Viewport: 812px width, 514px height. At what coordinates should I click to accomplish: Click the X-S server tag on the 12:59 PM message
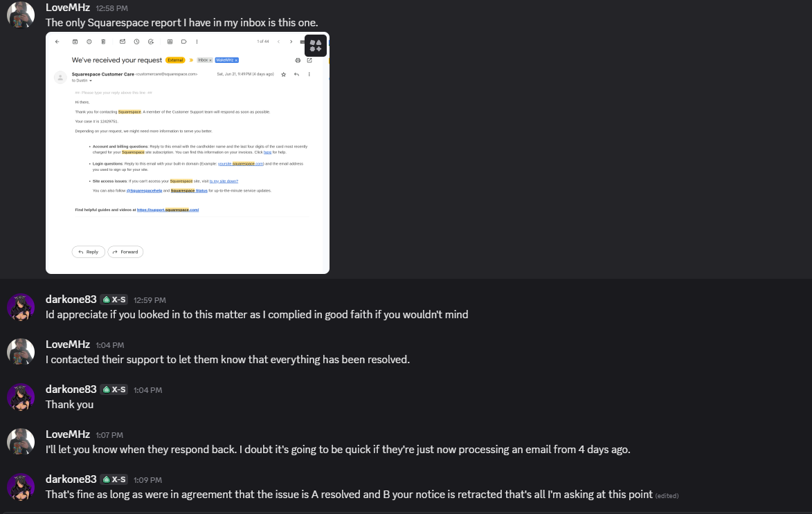[114, 300]
